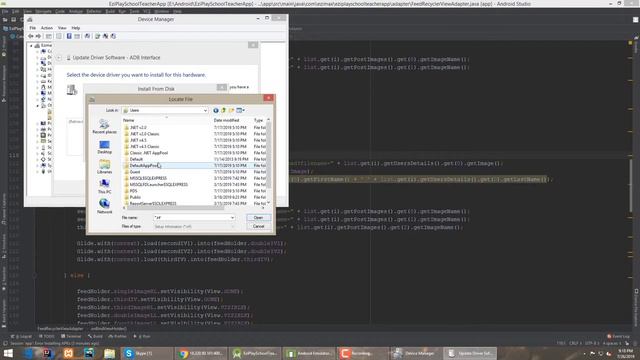Image resolution: width=640 pixels, height=360 pixels.
Task: Create new folder icon in Locate File
Action: click(x=231, y=110)
